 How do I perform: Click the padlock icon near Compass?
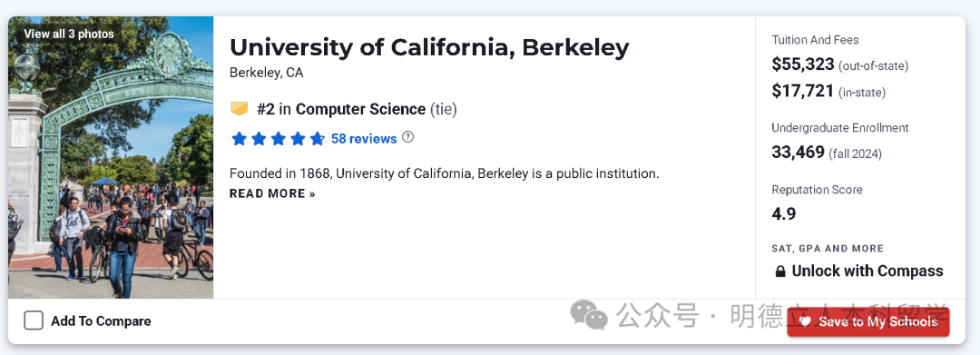point(780,271)
